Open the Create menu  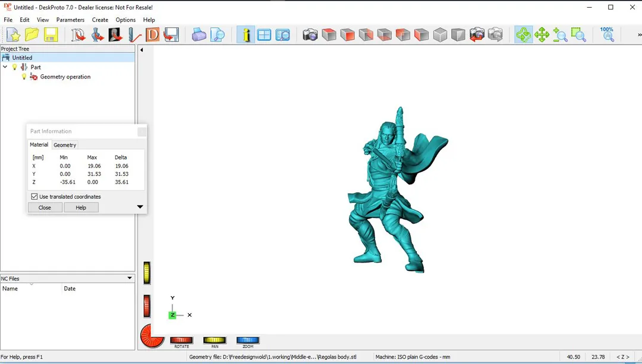pyautogui.click(x=100, y=20)
